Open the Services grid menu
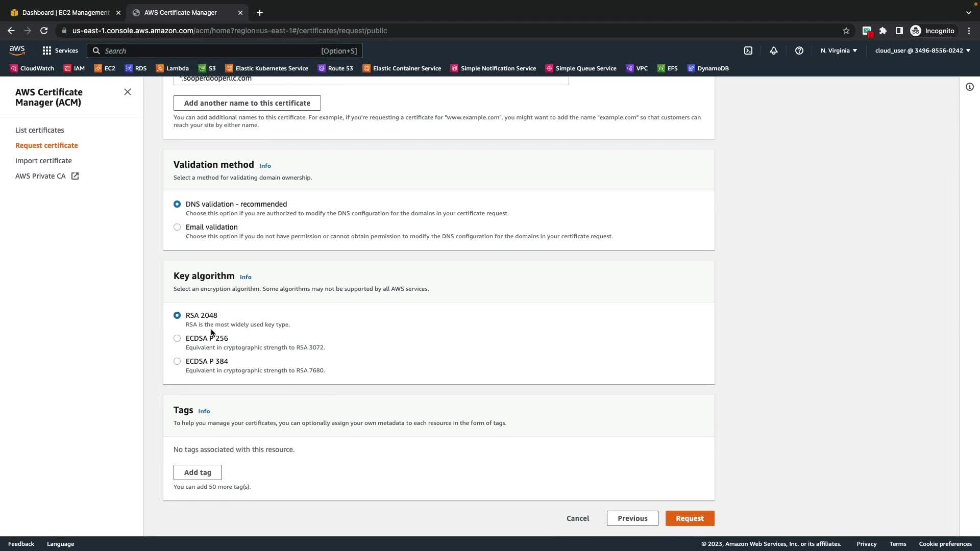Image resolution: width=980 pixels, height=551 pixels. tap(60, 51)
